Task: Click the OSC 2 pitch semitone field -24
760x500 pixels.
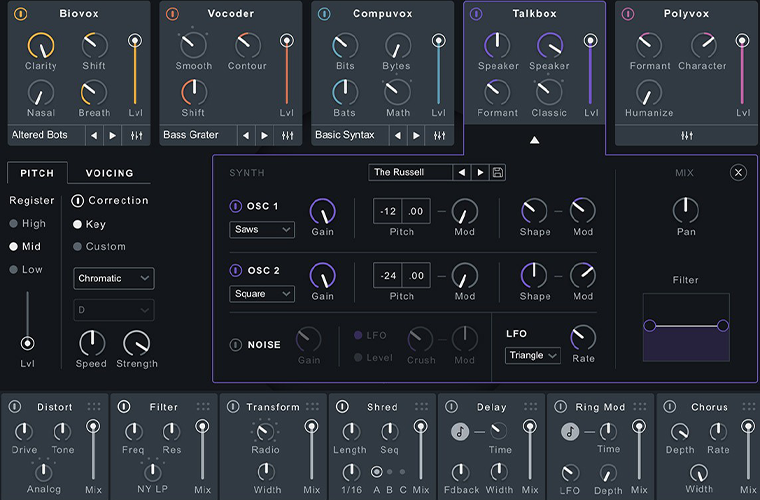Action: tap(388, 276)
